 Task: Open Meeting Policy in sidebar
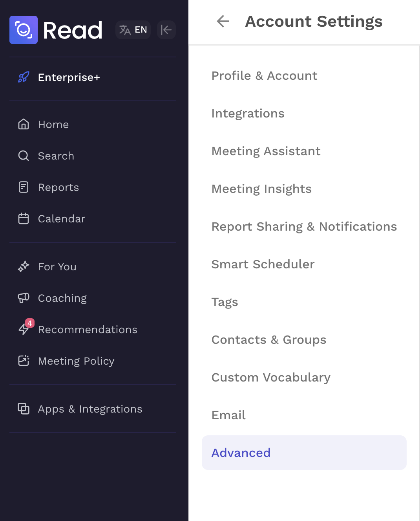coord(76,361)
